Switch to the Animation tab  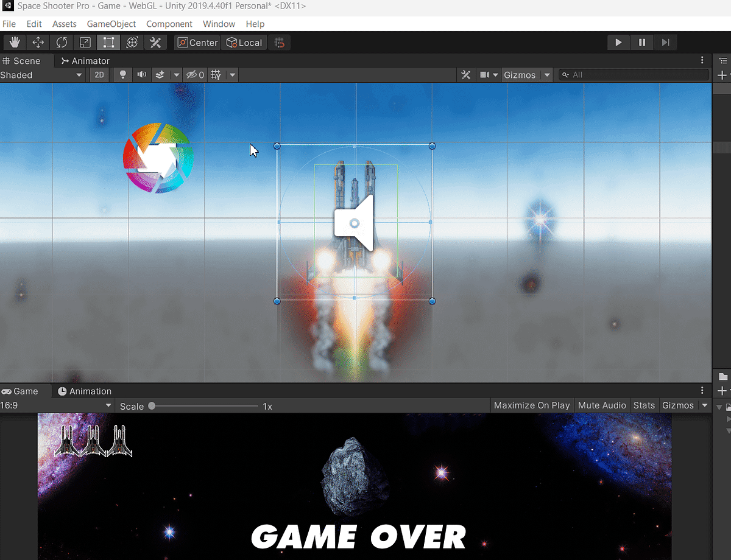tap(84, 391)
